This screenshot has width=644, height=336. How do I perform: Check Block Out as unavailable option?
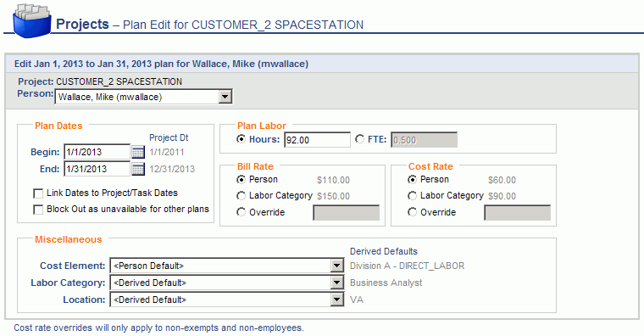(x=38, y=210)
